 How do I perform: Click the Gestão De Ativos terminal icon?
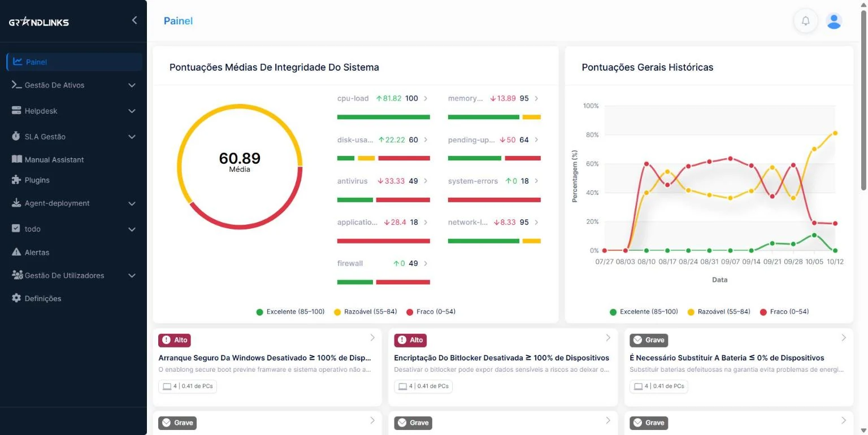tap(17, 85)
